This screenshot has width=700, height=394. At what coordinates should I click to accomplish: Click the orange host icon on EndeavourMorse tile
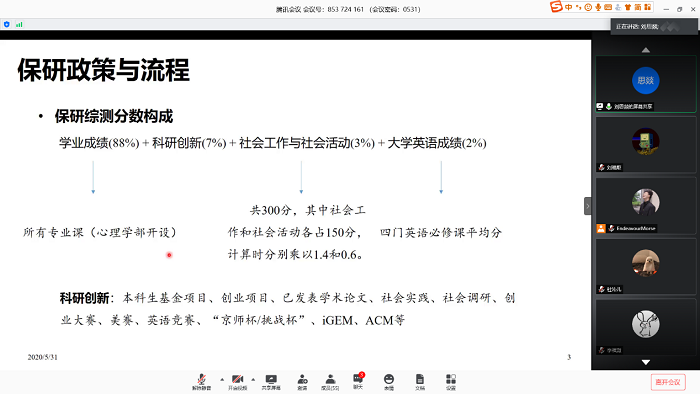pyautogui.click(x=601, y=228)
